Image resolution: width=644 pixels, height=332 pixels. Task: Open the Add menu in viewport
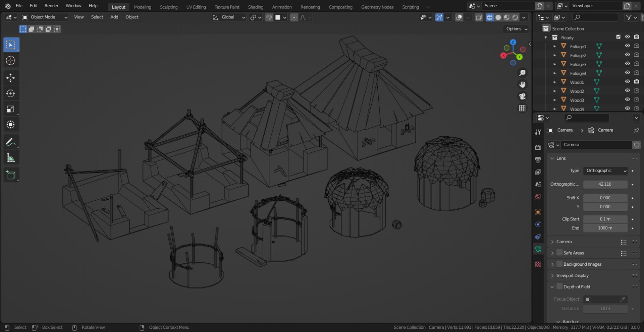[114, 17]
